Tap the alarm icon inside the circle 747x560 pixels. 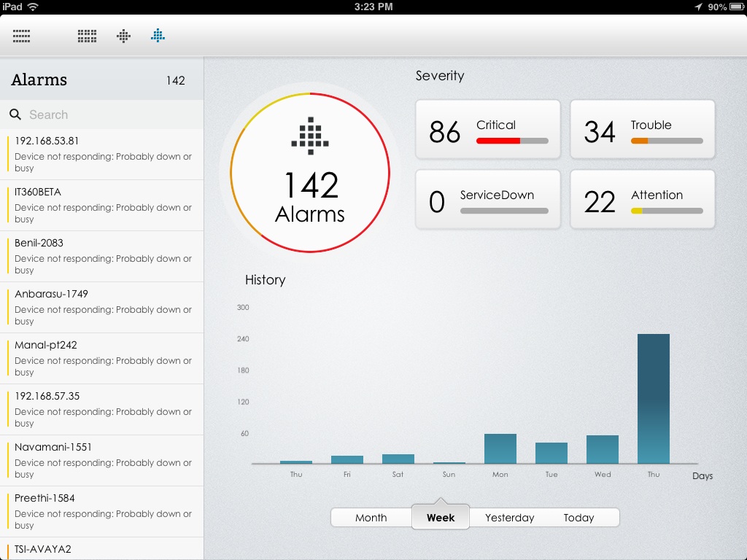[x=310, y=136]
